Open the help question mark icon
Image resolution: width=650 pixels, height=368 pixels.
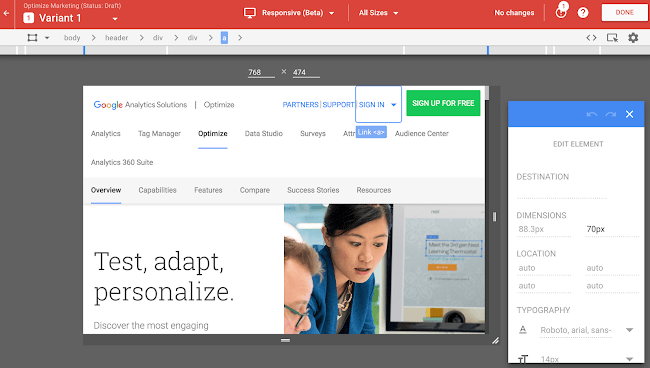tap(583, 13)
